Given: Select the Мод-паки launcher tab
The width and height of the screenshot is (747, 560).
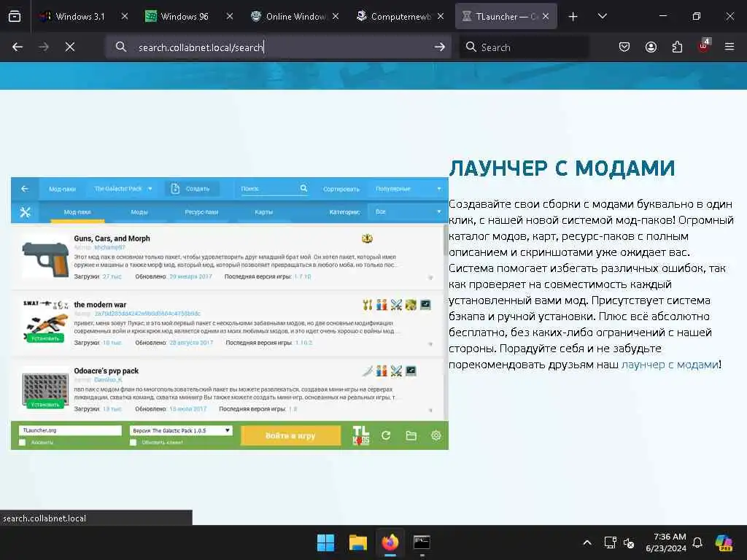Looking at the screenshot, I should point(77,212).
